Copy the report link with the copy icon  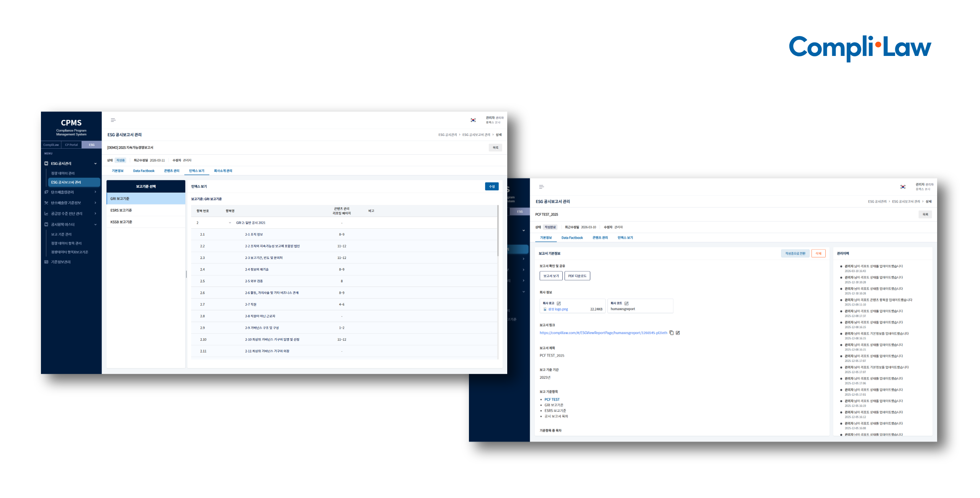coord(671,333)
